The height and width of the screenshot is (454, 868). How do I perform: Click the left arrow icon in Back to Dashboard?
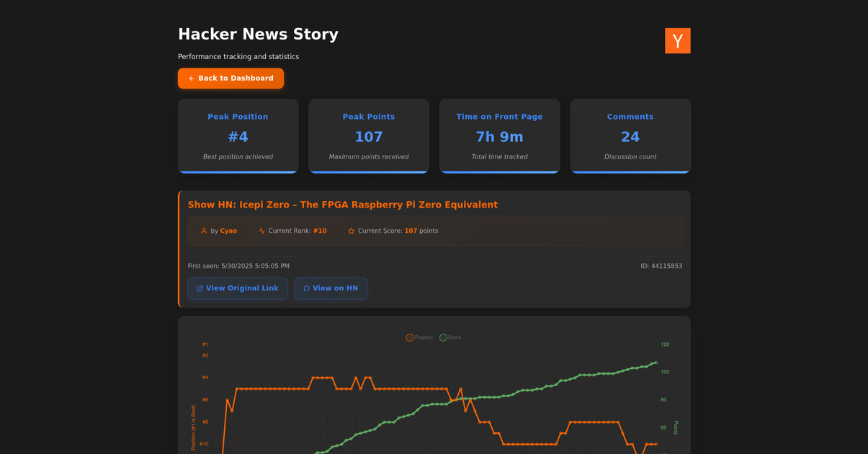(192, 79)
